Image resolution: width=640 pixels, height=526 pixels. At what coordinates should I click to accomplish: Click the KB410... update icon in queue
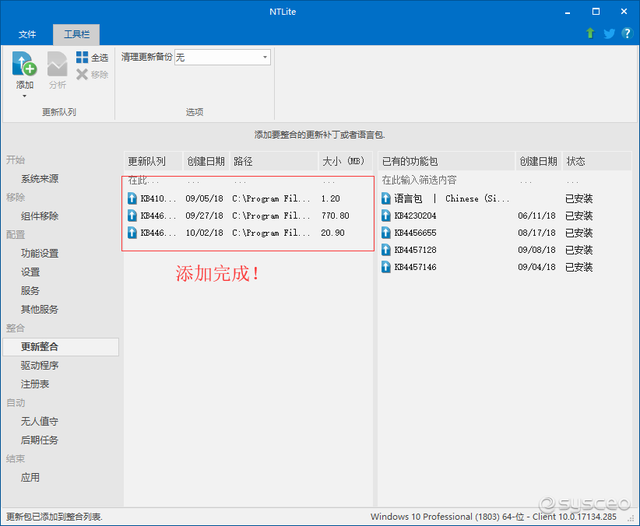pyautogui.click(x=132, y=199)
